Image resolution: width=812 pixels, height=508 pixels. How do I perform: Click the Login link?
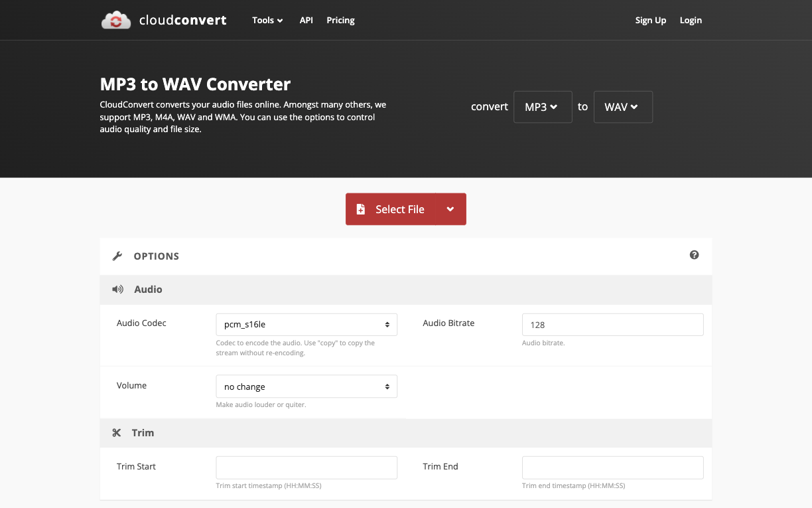tap(691, 21)
